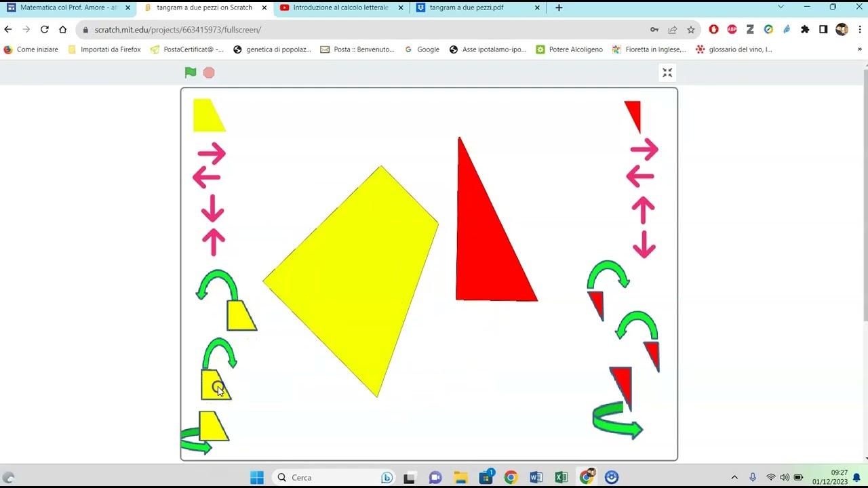The image size is (868, 488).
Task: Reload the current page
Action: pyautogui.click(x=45, y=30)
